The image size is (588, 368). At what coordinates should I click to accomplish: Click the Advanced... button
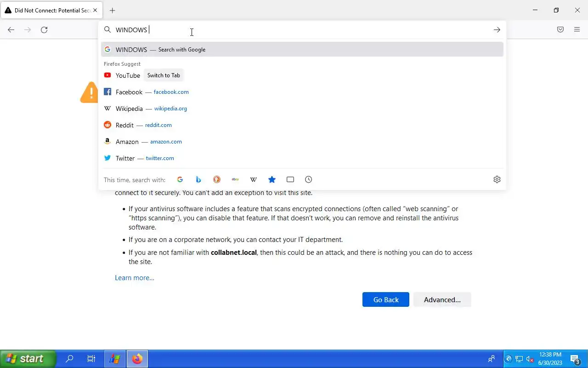coord(442,299)
